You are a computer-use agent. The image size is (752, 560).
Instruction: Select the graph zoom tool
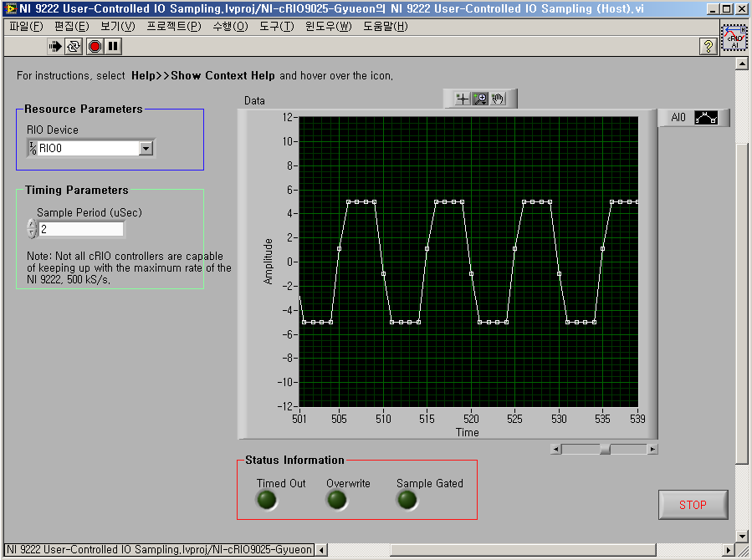480,99
